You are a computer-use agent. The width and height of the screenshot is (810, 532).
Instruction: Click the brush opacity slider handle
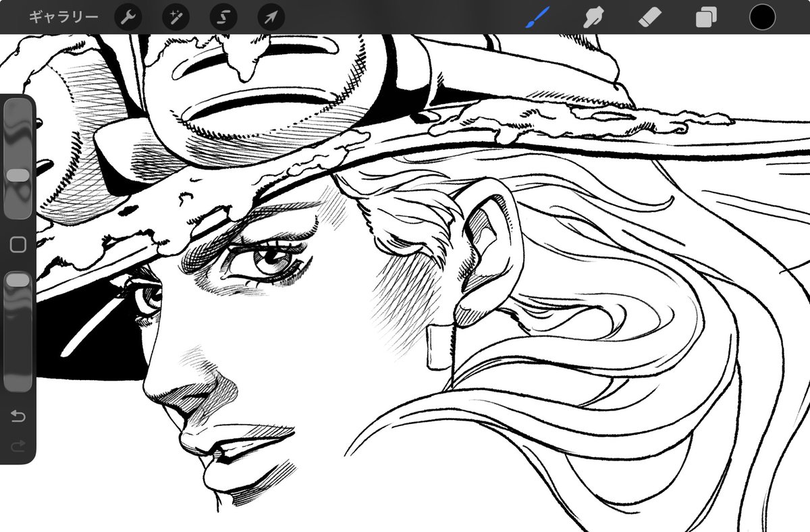point(18,280)
